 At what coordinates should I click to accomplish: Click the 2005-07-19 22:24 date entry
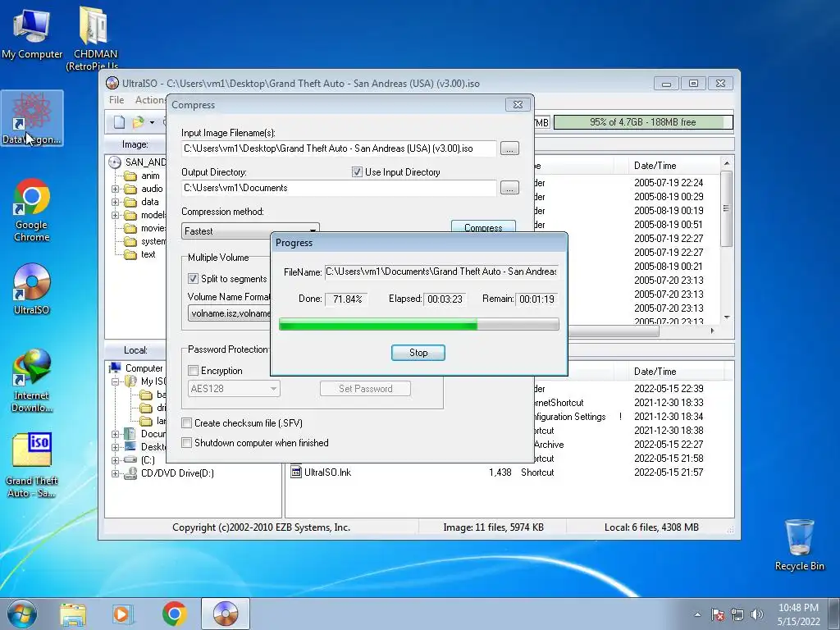click(x=669, y=183)
